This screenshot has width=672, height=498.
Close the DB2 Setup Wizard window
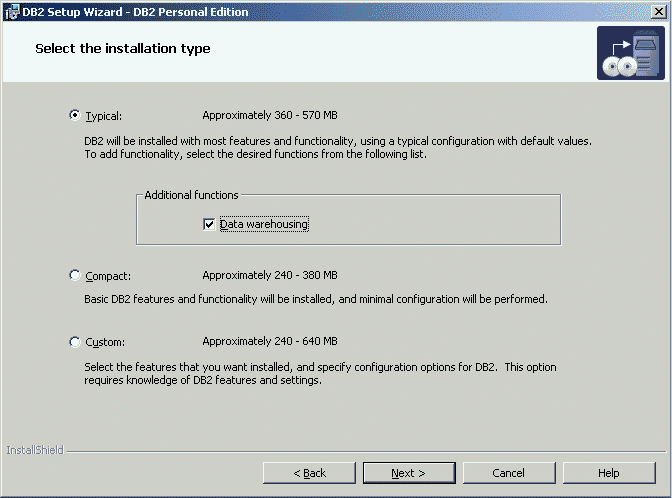[657, 11]
